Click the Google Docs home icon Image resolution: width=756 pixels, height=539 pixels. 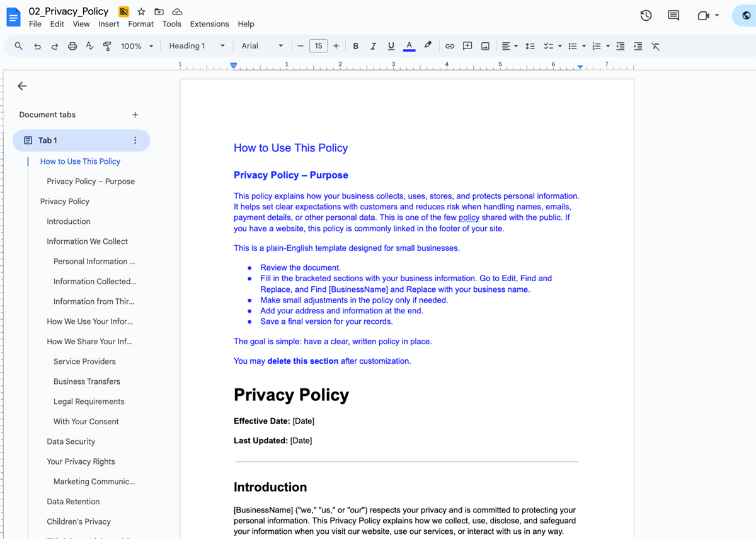click(x=13, y=17)
